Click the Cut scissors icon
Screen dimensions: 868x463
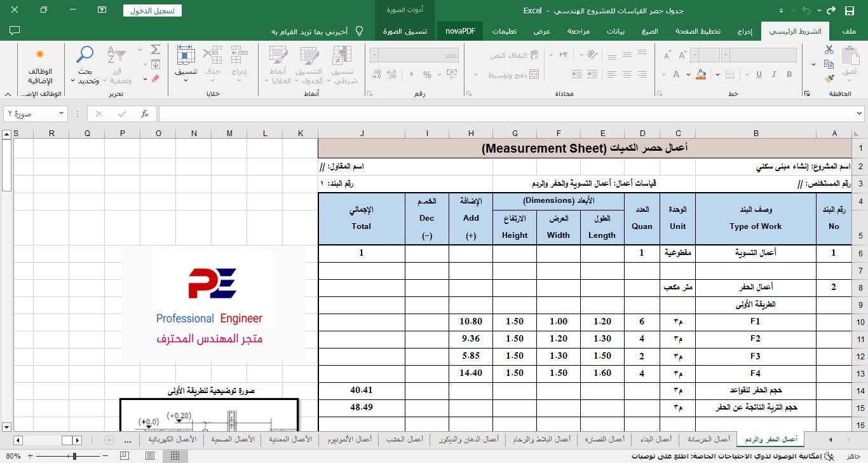point(829,50)
